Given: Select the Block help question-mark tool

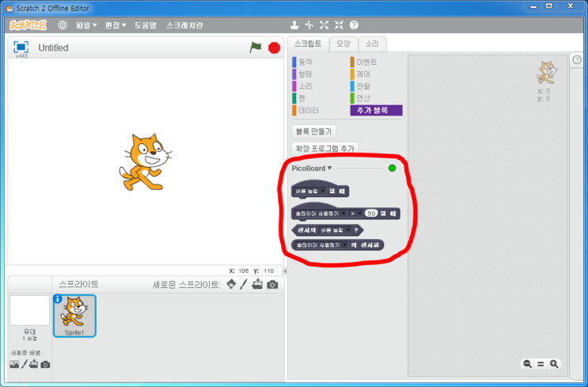Looking at the screenshot, I should pos(354,25).
